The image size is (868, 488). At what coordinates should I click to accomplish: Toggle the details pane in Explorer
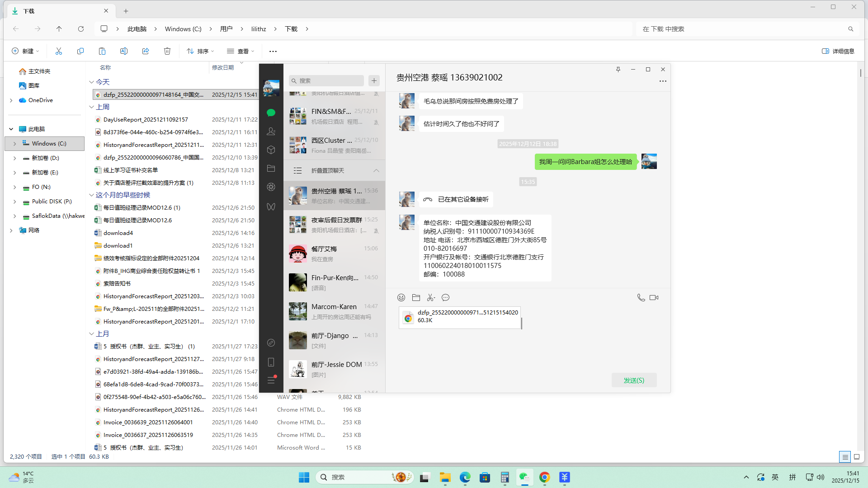(838, 51)
